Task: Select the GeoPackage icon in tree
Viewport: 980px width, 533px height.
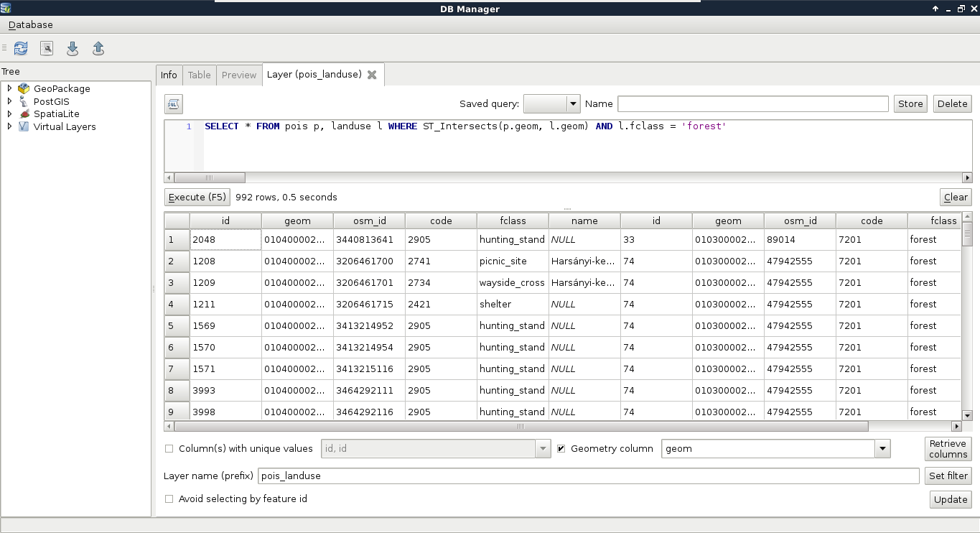Action: 24,89
